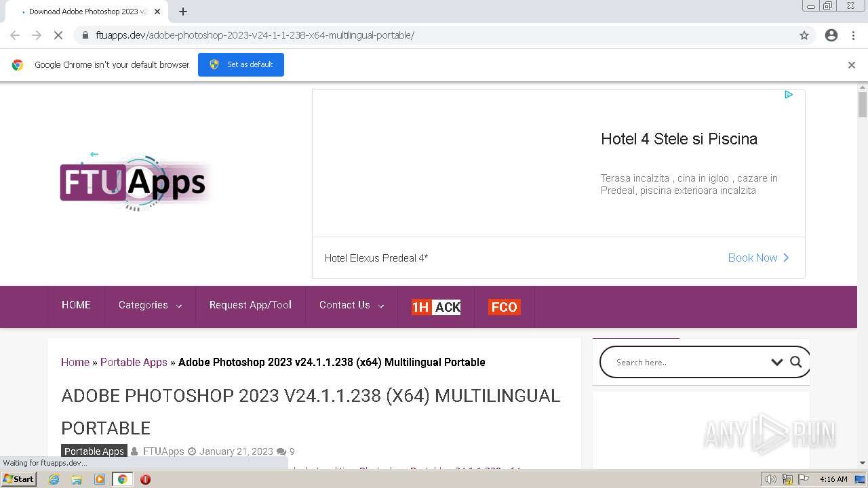Image resolution: width=868 pixels, height=488 pixels.
Task: Expand the Categories menu
Action: pyautogui.click(x=150, y=305)
